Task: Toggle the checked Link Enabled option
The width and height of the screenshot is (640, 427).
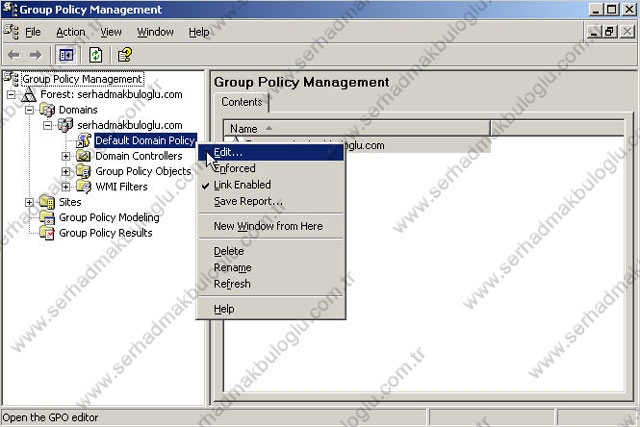Action: [x=271, y=185]
